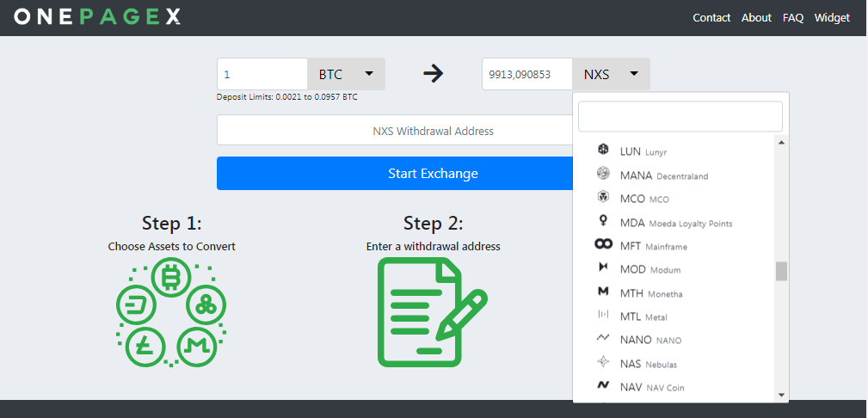Focus the deposit amount field showing 1
Image resolution: width=868 pixels, height=418 pixels.
(262, 74)
